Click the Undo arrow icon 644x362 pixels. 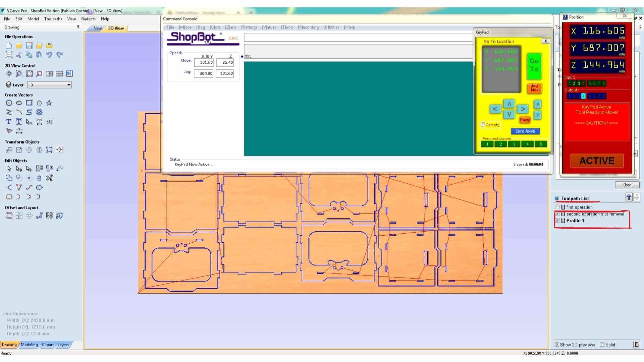click(x=49, y=55)
